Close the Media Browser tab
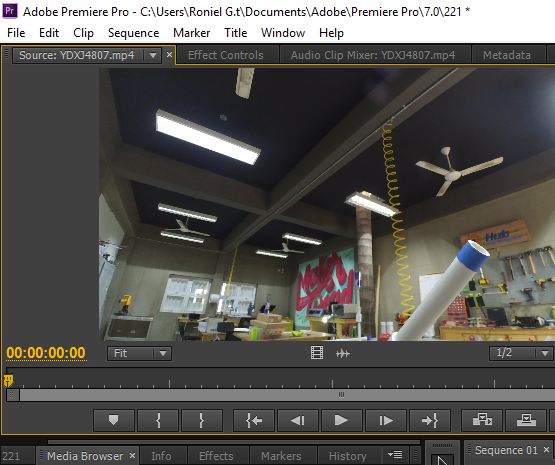The image size is (555, 465). [132, 455]
